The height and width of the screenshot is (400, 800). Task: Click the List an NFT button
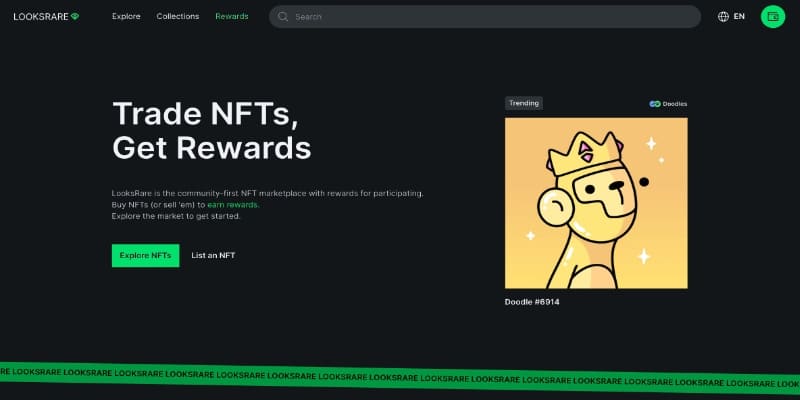tap(213, 255)
